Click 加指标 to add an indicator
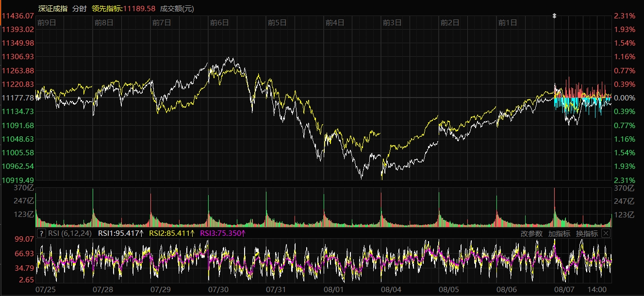644x296 pixels. click(559, 233)
